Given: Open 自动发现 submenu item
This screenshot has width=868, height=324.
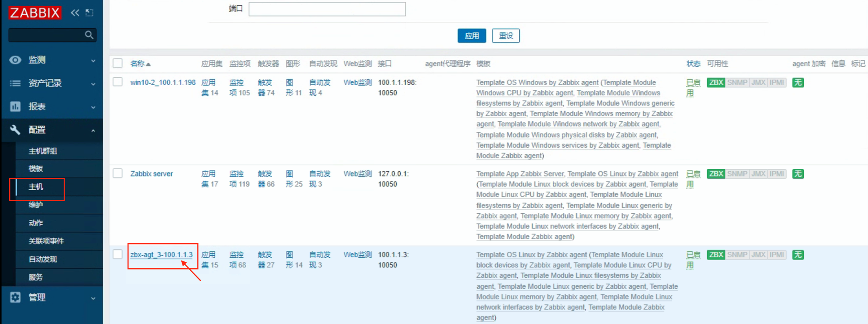Looking at the screenshot, I should click(x=43, y=259).
